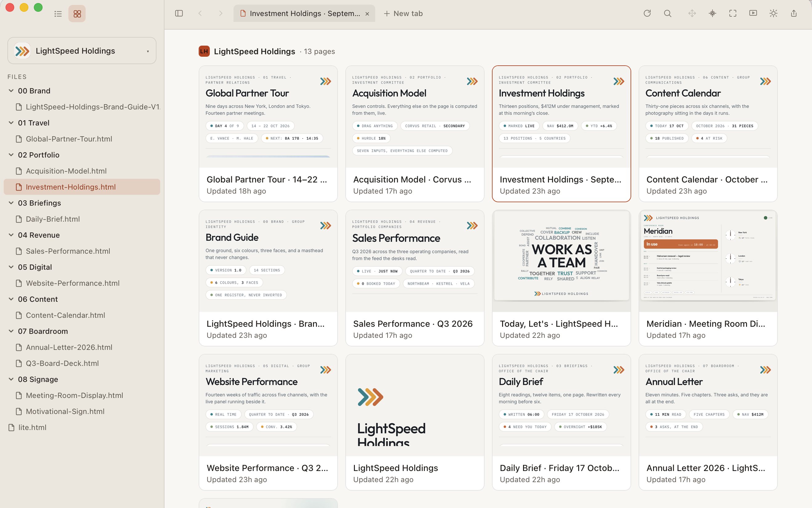This screenshot has height=508, width=812.
Task: Open Global Partner Tour page thumbnail
Action: (x=268, y=117)
